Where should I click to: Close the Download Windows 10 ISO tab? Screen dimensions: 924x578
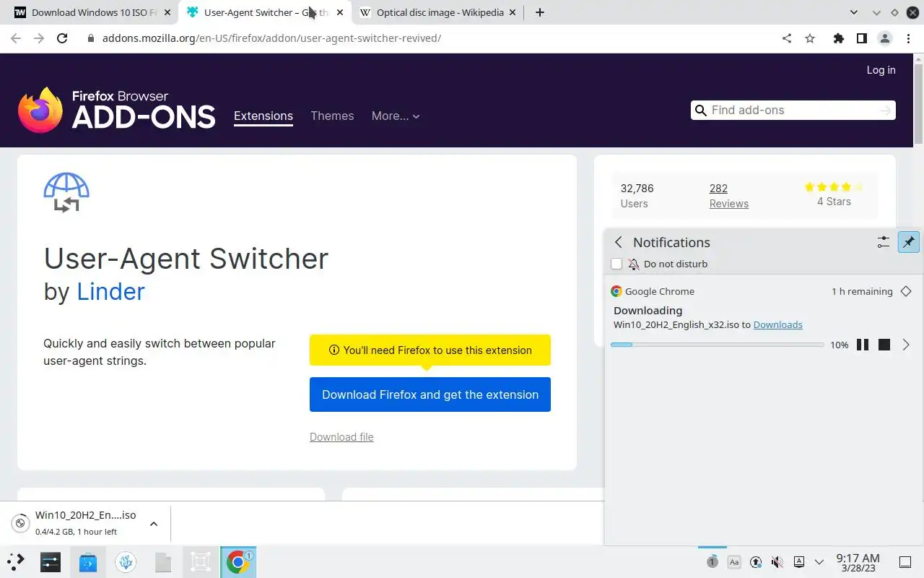(167, 12)
